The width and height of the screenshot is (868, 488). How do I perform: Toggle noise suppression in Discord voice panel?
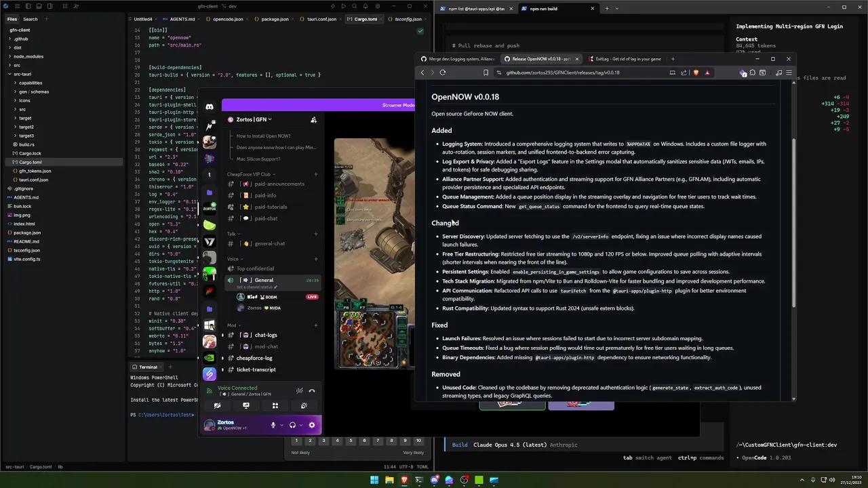pyautogui.click(x=299, y=390)
